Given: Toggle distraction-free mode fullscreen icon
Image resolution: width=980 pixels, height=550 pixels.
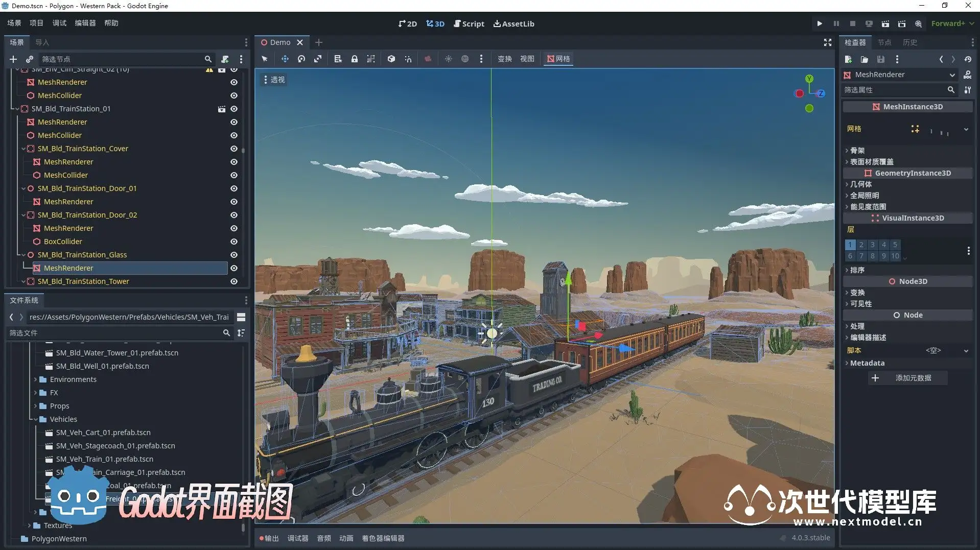Looking at the screenshot, I should coord(827,42).
